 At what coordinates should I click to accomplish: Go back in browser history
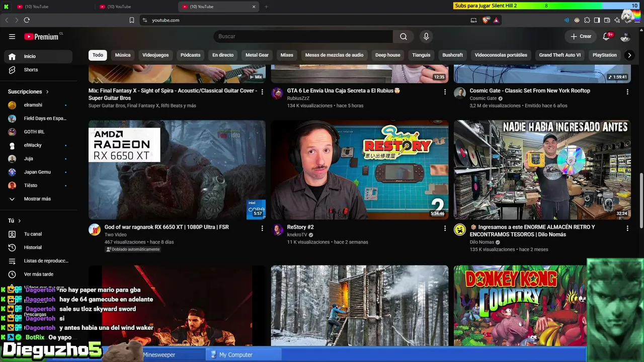pos(7,20)
